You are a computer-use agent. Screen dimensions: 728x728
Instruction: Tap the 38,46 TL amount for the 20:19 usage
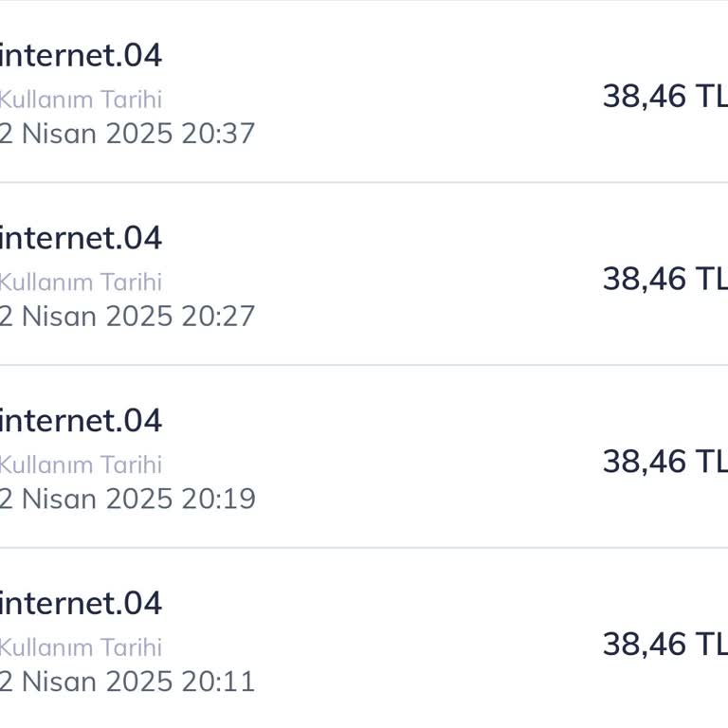pyautogui.click(x=664, y=462)
